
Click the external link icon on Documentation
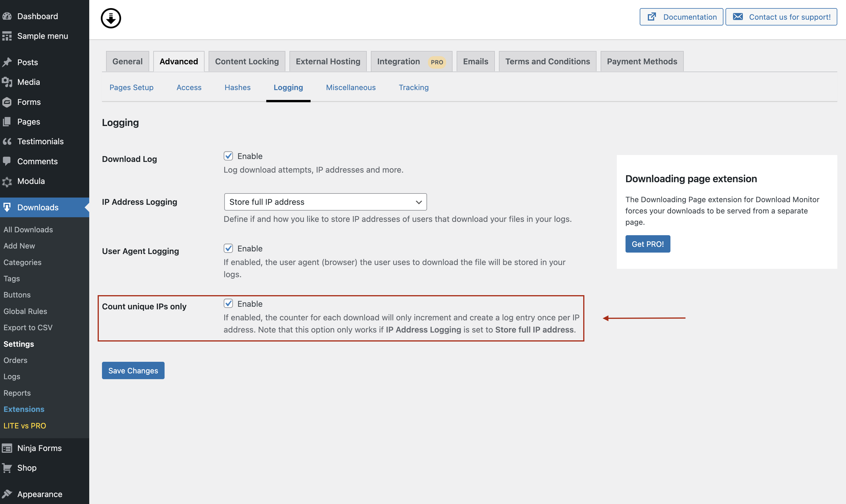651,17
